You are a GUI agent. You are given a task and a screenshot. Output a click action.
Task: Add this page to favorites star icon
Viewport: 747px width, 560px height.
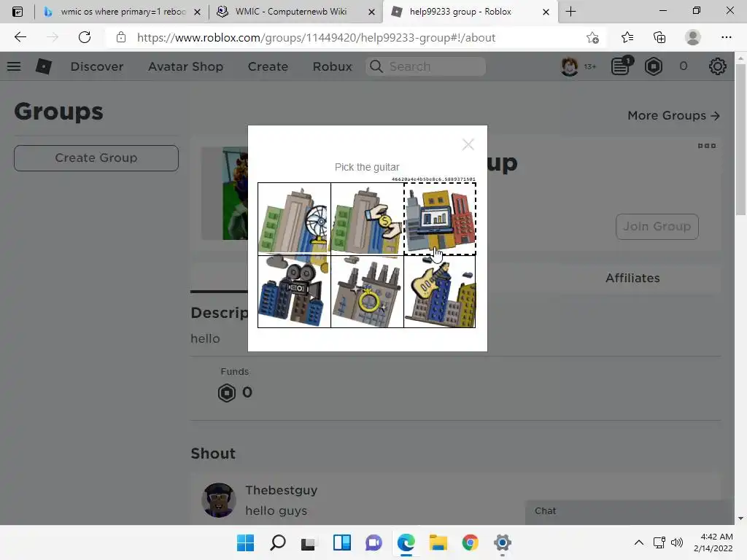pyautogui.click(x=592, y=37)
